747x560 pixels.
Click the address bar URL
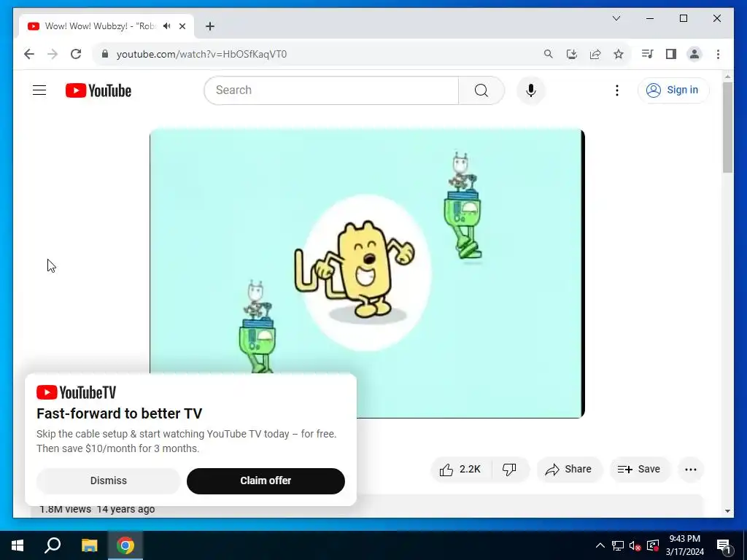tap(201, 54)
